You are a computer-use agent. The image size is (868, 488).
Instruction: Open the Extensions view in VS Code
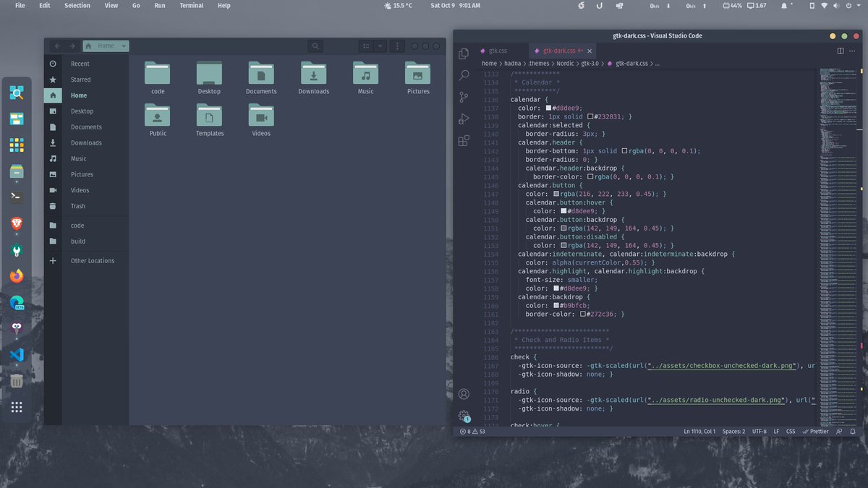pos(464,141)
